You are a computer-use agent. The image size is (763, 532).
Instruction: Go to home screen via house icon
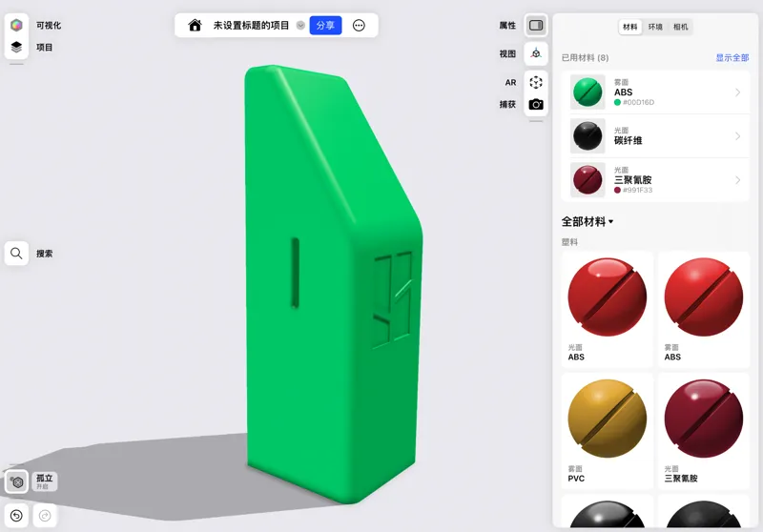point(196,26)
